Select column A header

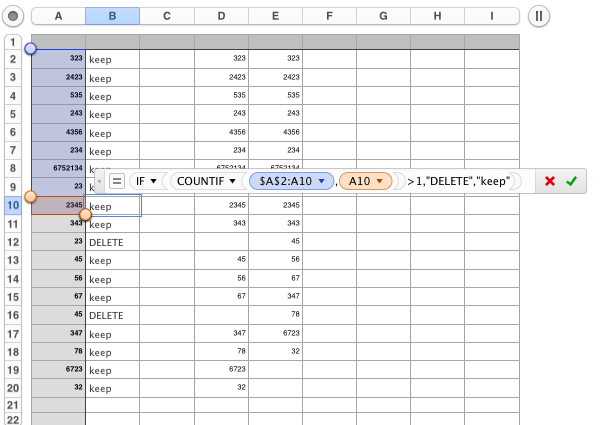(x=58, y=16)
